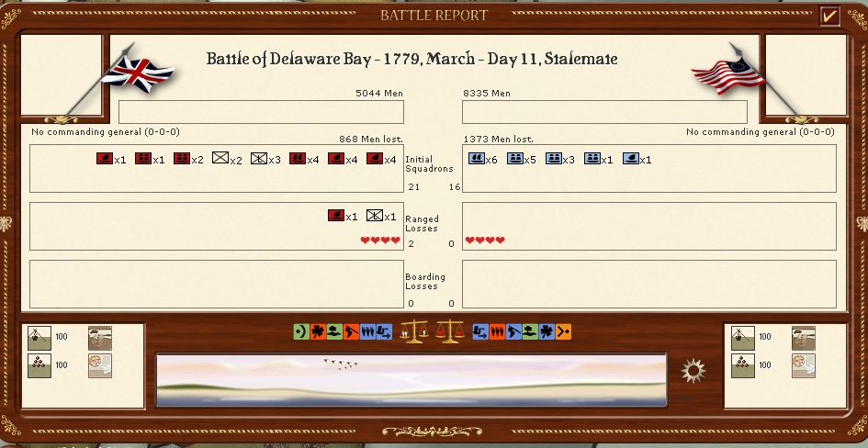This screenshot has height=448, width=868.
Task: Click the British ship lost in ranged losses
Action: (x=336, y=216)
